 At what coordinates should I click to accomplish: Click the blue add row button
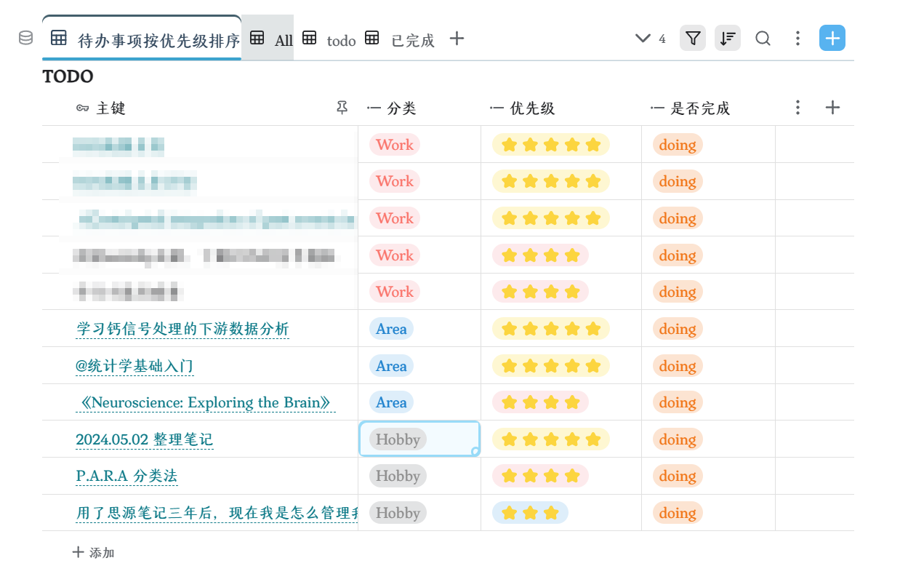click(x=832, y=39)
